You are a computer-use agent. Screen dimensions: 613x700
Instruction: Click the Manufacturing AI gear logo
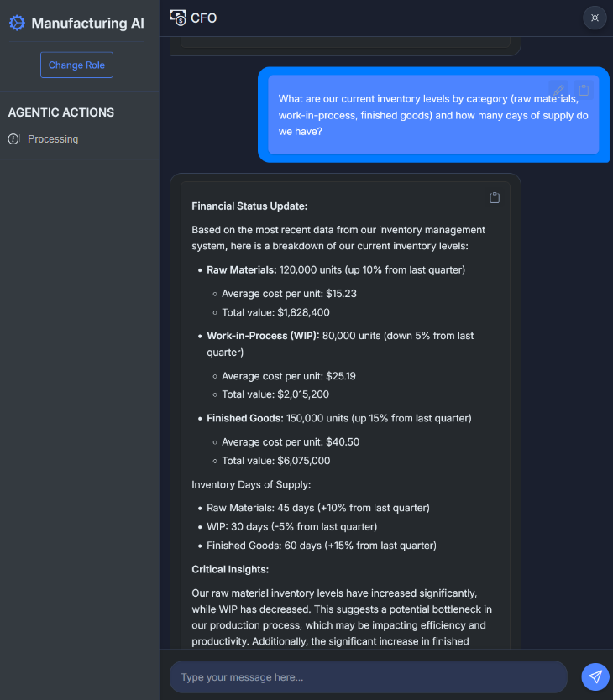point(17,23)
